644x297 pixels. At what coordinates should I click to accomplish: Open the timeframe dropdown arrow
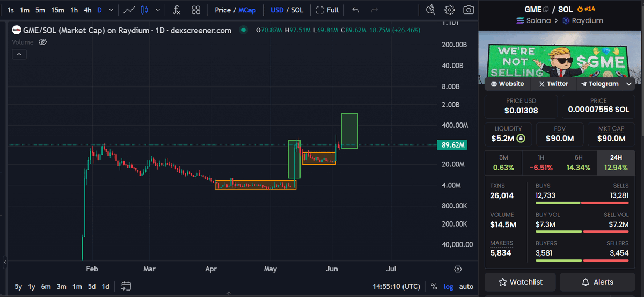[111, 10]
